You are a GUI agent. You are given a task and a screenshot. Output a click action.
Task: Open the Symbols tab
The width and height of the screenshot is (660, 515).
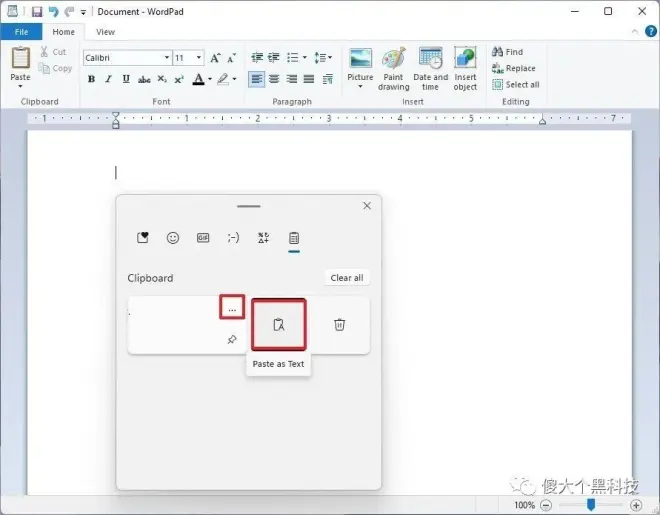tap(263, 238)
